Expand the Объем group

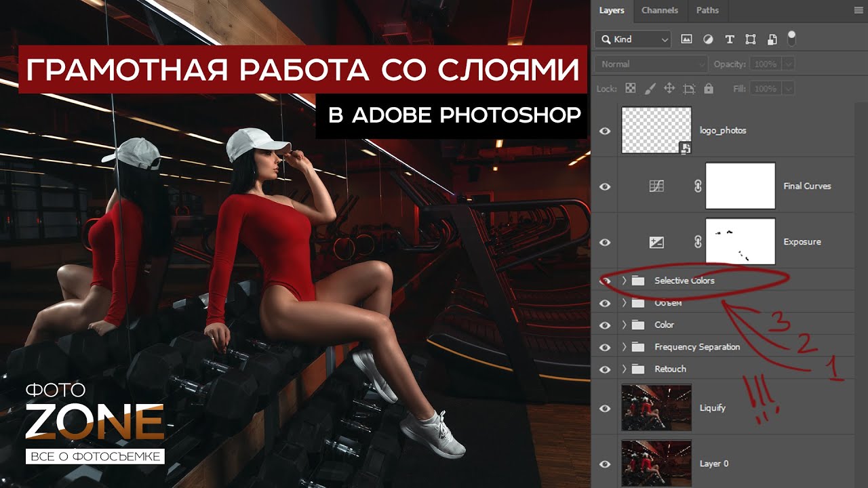[624, 303]
